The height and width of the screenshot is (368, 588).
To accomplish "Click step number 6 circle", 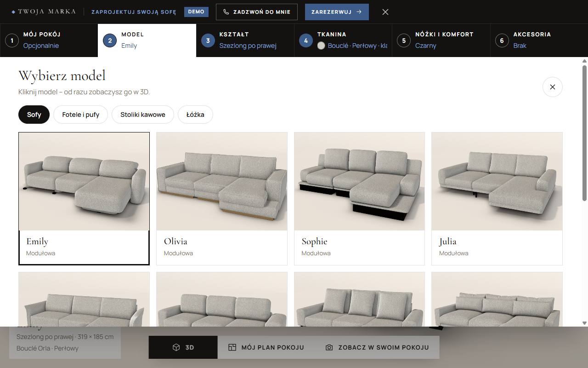I will 502,40.
